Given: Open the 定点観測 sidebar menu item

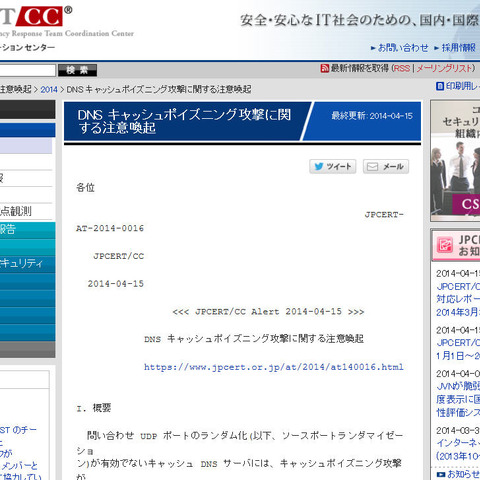Looking at the screenshot, I should tap(26, 211).
